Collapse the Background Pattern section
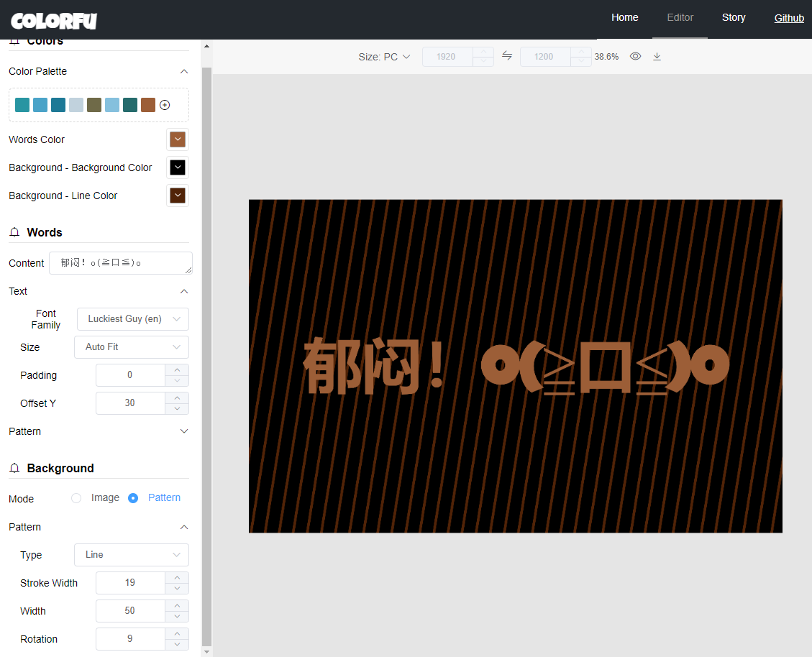The width and height of the screenshot is (812, 657). [x=184, y=527]
